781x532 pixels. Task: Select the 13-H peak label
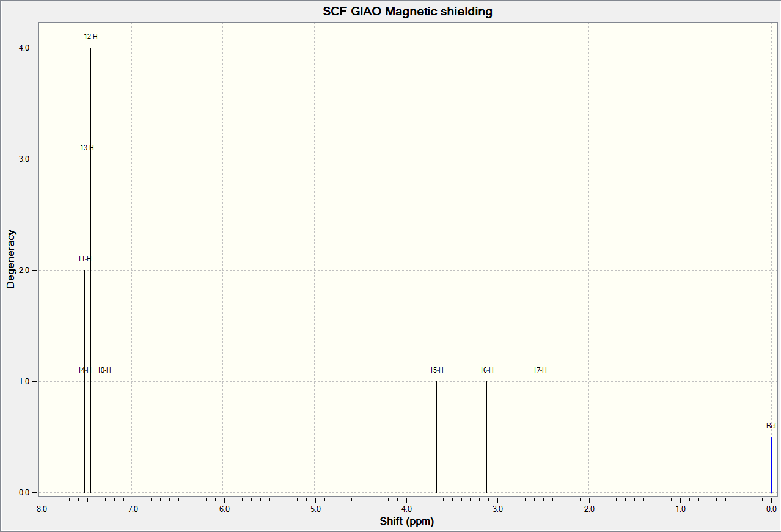coord(87,148)
